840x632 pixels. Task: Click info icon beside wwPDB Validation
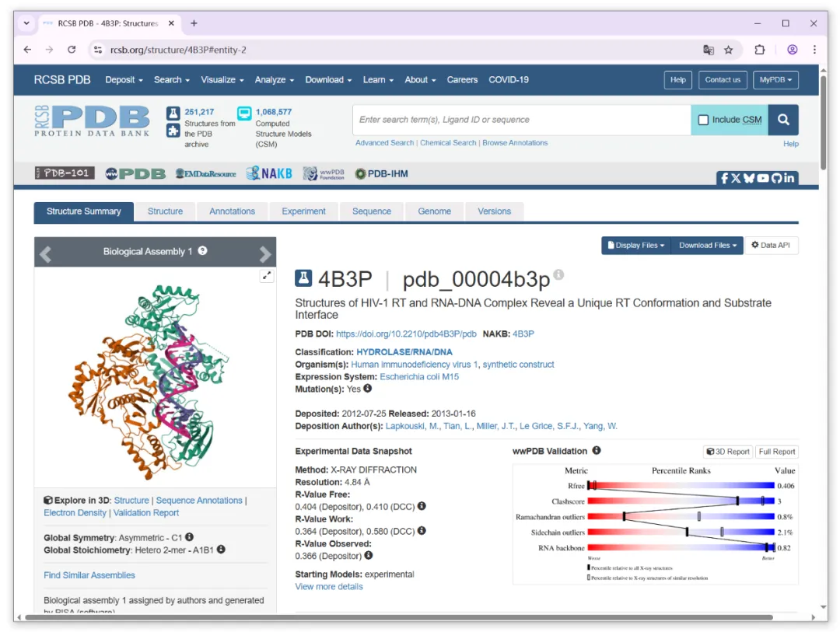tap(597, 450)
